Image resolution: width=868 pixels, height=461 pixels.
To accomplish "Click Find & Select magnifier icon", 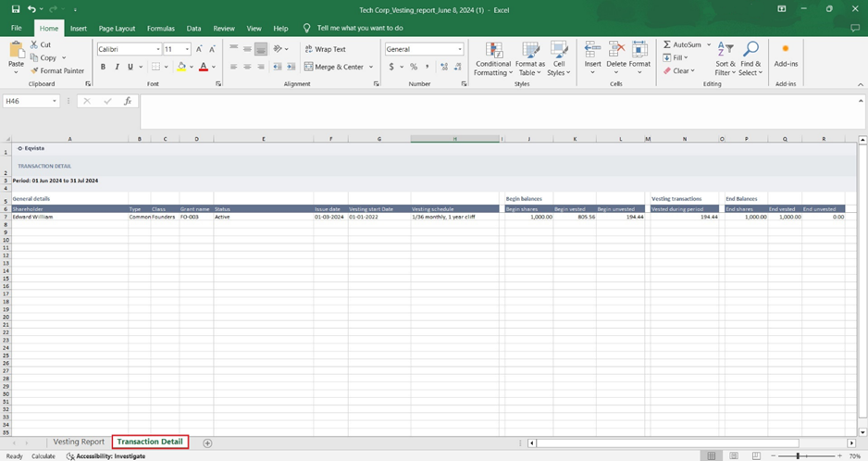I will click(x=750, y=49).
